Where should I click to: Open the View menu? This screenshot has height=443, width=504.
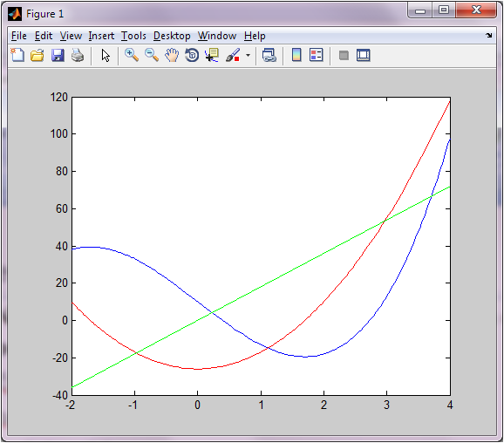coord(71,36)
